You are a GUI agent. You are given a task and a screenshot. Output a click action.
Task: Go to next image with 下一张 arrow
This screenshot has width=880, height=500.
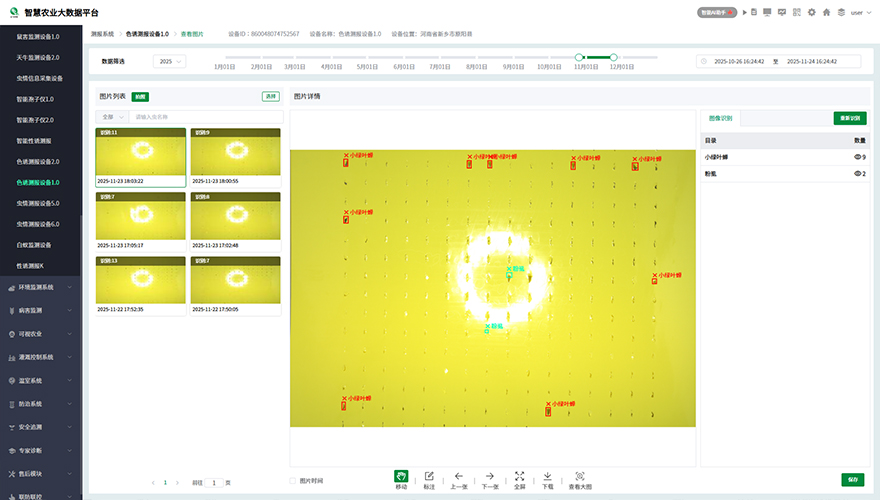(489, 476)
